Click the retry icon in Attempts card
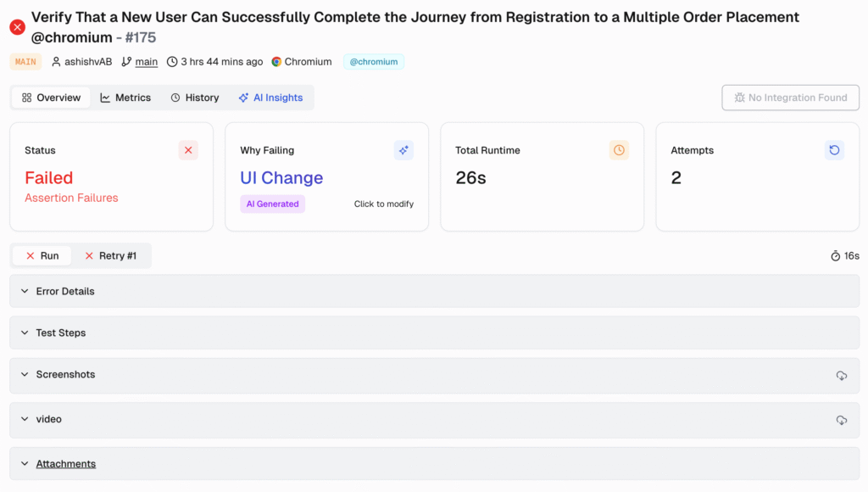This screenshot has width=868, height=492. (x=834, y=150)
